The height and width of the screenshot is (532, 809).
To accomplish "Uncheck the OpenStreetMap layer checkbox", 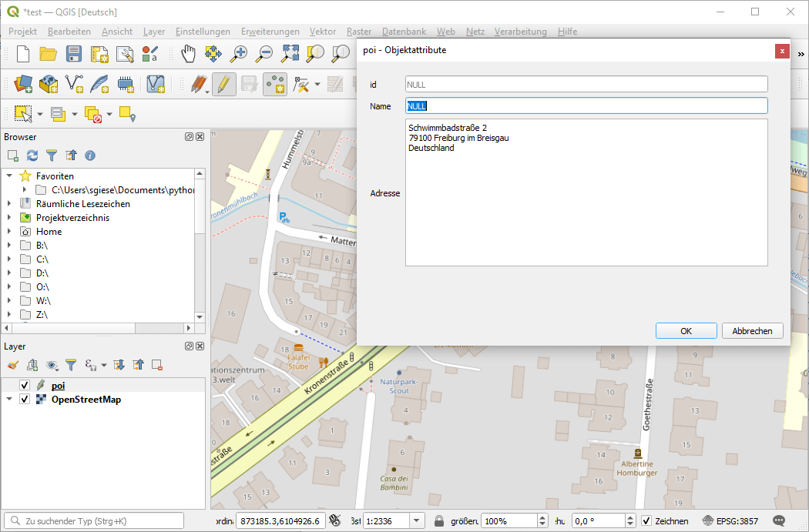I will (x=25, y=400).
